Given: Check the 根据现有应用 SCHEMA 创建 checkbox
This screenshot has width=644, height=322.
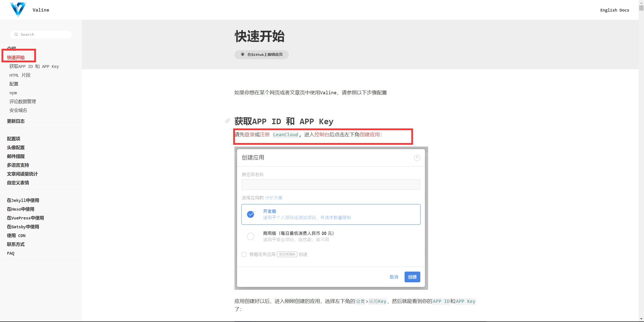Looking at the screenshot, I should (244, 254).
